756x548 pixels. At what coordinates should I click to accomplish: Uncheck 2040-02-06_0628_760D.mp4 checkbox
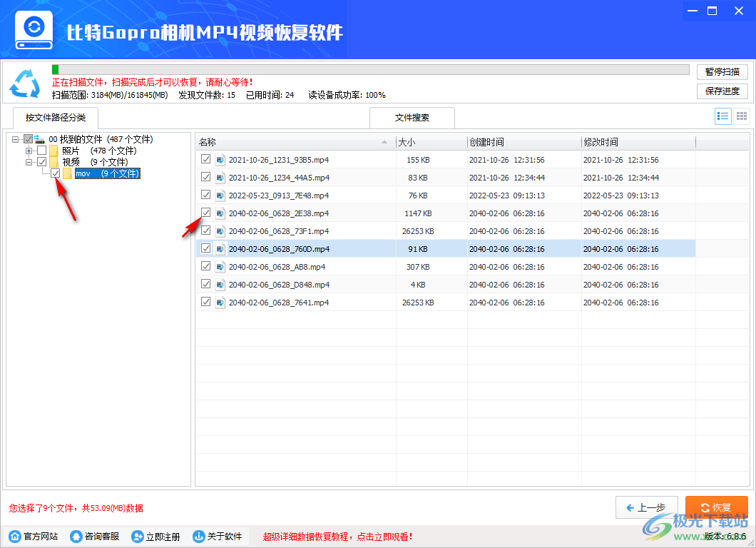(206, 248)
